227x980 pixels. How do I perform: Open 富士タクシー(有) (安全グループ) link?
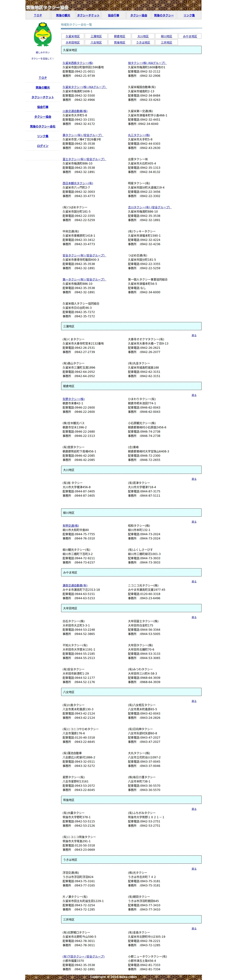click(x=84, y=159)
